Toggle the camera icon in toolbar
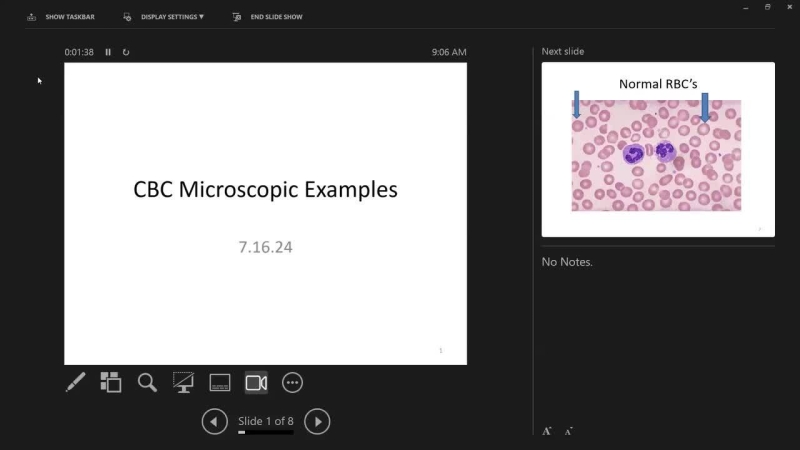 pyautogui.click(x=256, y=382)
